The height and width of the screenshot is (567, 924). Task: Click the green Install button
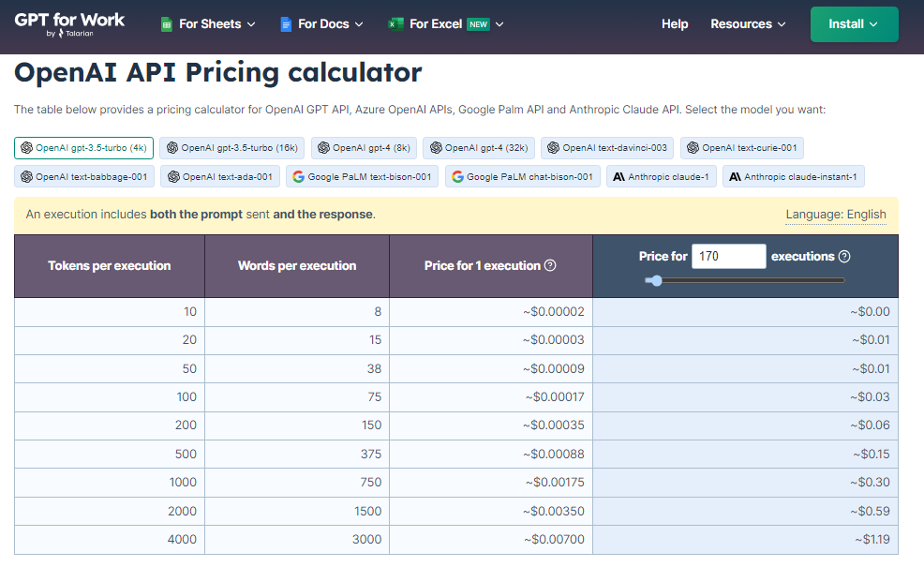854,24
